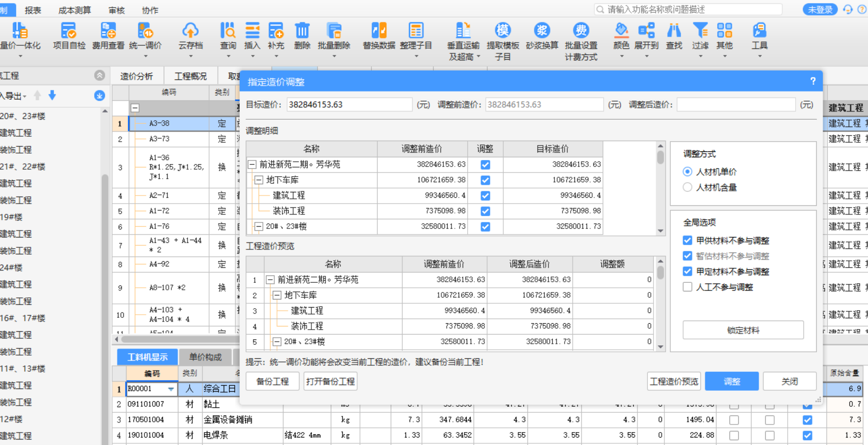
Task: Open the 报表 menu
Action: pyautogui.click(x=33, y=10)
